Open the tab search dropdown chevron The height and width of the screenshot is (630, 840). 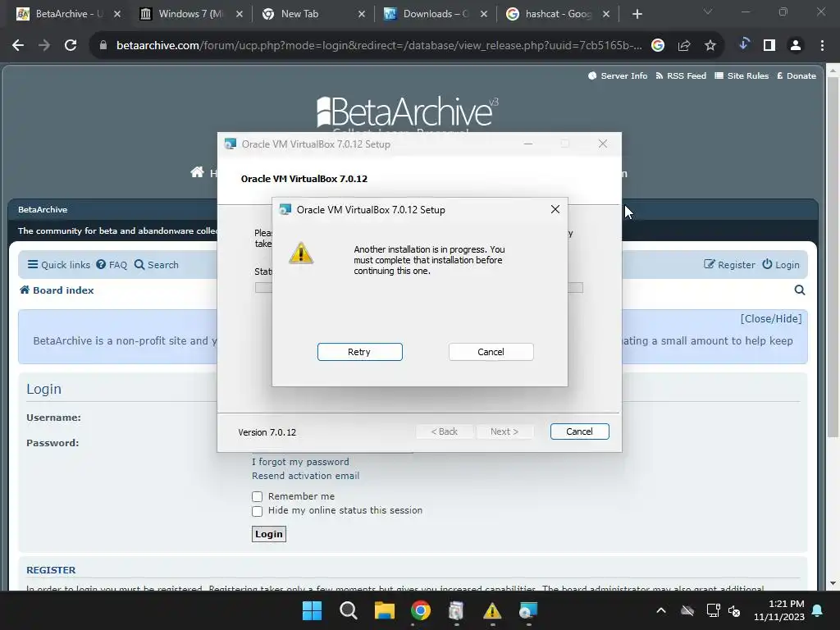[708, 11]
